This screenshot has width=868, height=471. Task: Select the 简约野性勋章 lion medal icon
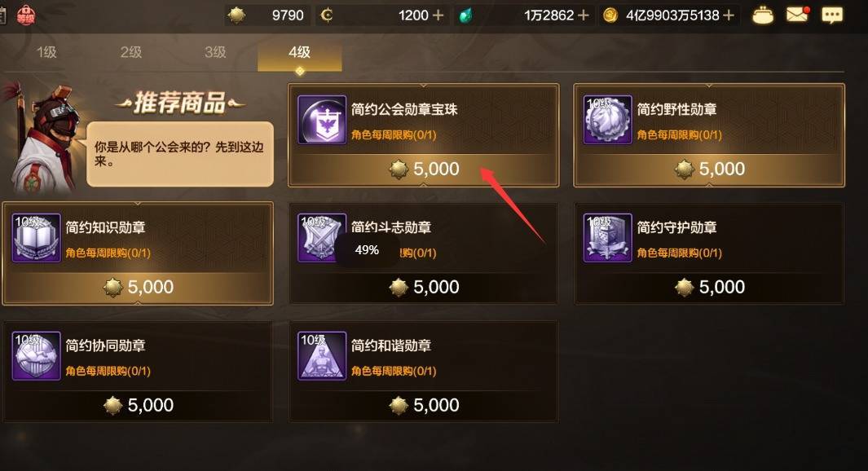[x=607, y=120]
